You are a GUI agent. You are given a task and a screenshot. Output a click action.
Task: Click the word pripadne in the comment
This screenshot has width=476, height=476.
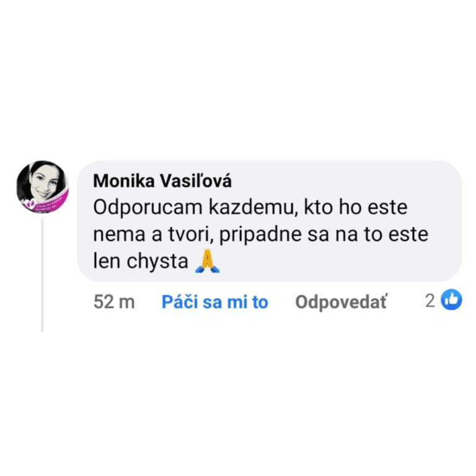click(260, 236)
